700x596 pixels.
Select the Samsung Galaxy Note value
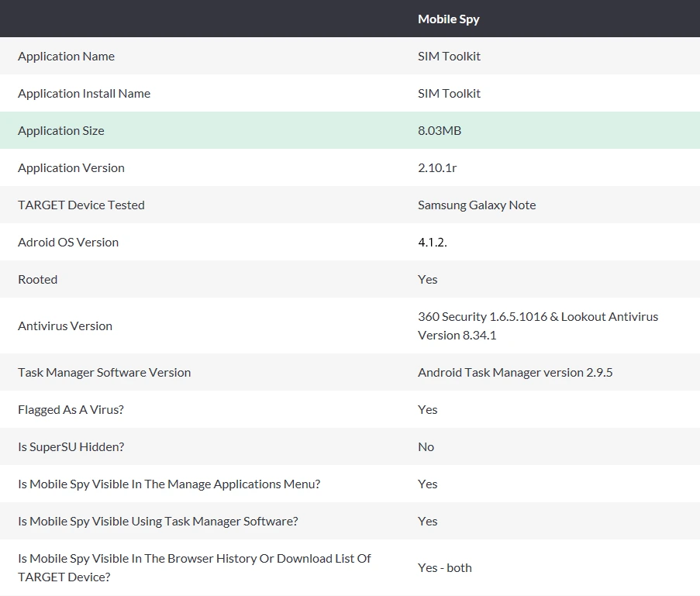(x=477, y=205)
